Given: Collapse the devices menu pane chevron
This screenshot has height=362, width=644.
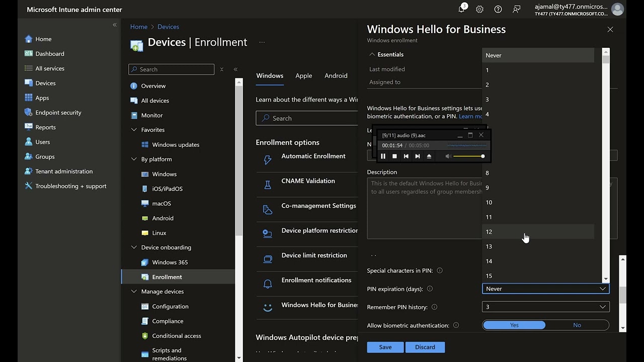Looking at the screenshot, I should [x=235, y=69].
